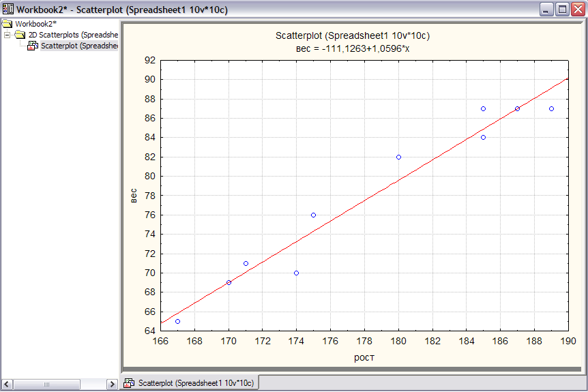Close the Workbook2 window
This screenshot has width=588, height=392.
578,10
